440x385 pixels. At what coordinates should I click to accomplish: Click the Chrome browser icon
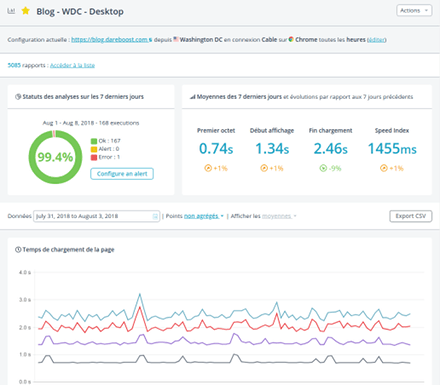291,39
